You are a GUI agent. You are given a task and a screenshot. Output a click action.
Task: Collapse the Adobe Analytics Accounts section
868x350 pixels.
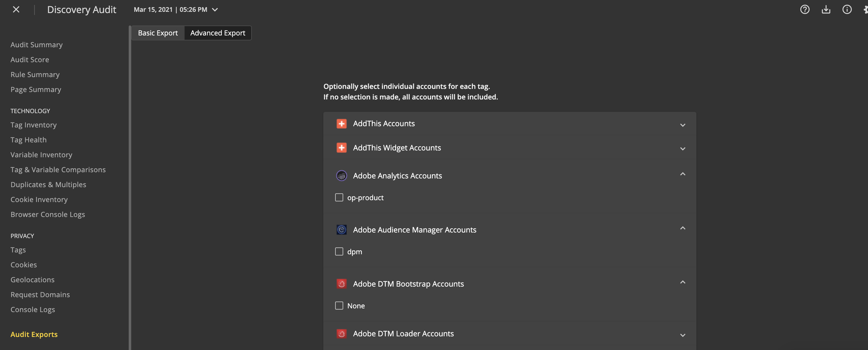[683, 174]
